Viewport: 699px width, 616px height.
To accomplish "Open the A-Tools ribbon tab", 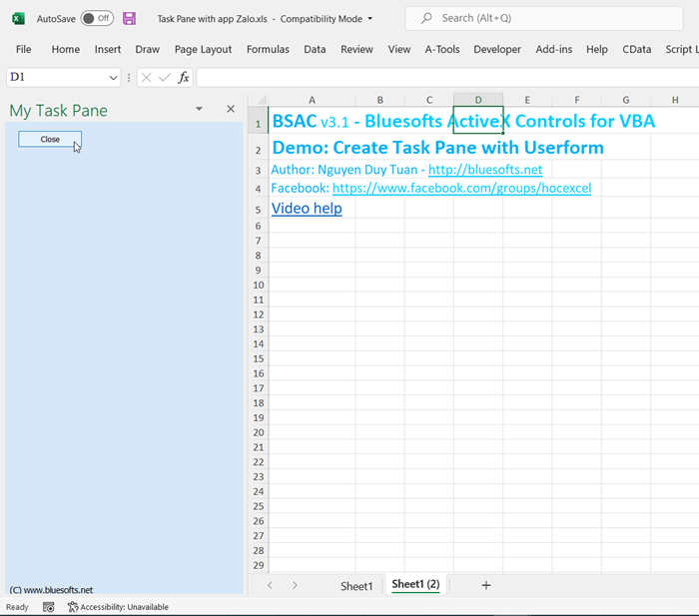I will point(442,49).
